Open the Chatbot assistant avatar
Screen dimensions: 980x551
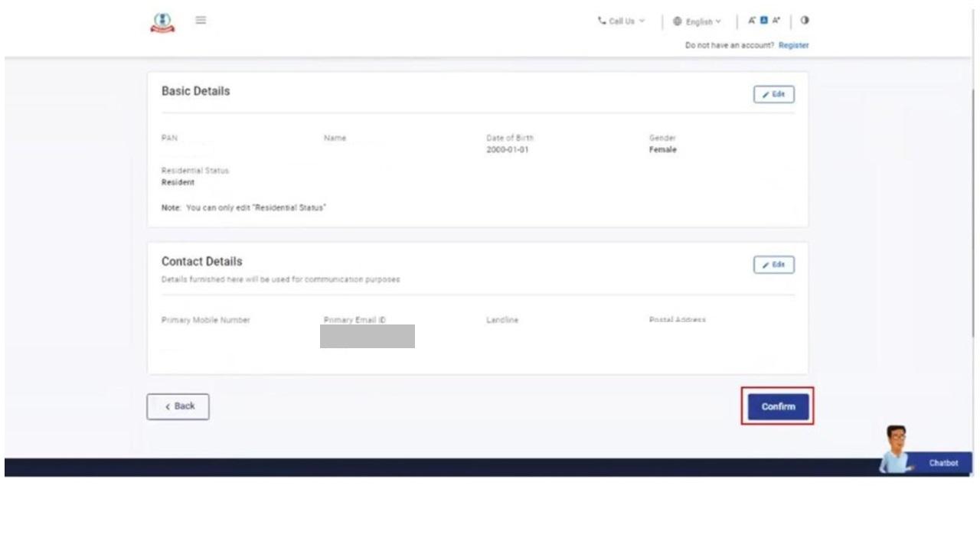point(895,449)
